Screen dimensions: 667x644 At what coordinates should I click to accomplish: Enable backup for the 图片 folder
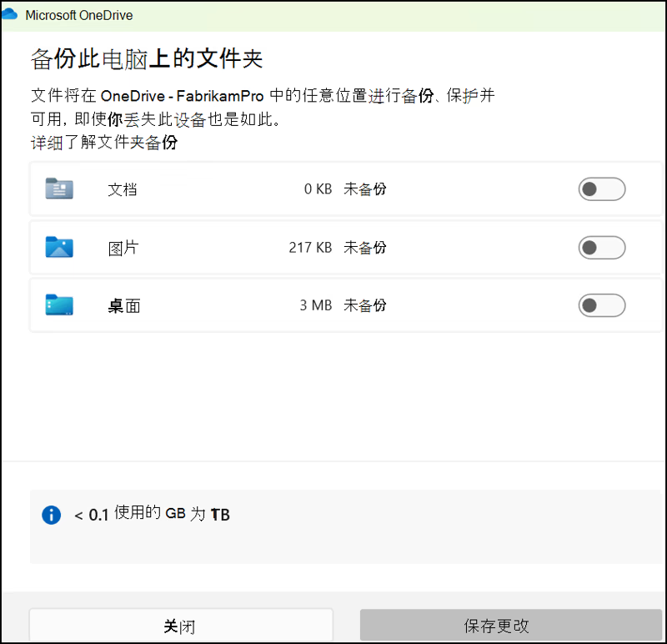(601, 247)
